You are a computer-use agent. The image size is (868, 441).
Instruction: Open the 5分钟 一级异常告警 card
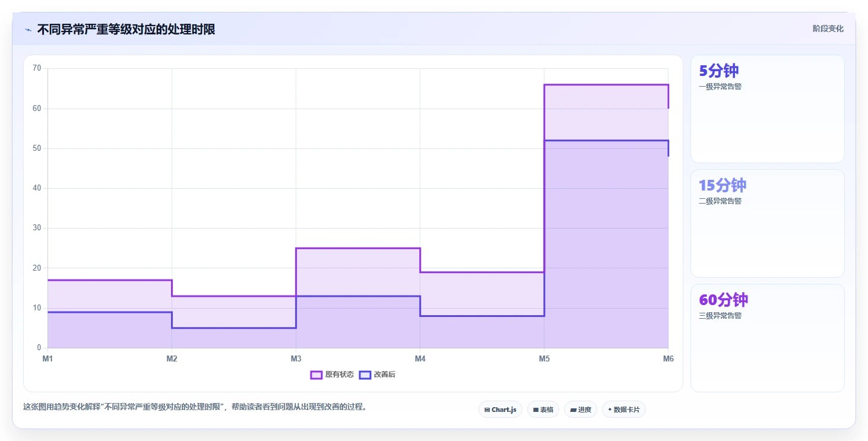(767, 109)
